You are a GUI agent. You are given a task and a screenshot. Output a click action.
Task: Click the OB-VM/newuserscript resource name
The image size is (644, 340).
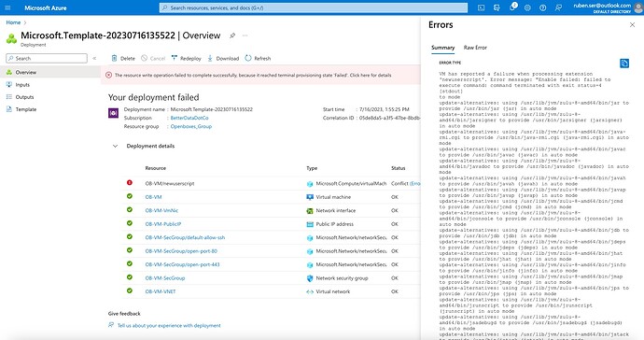click(x=170, y=184)
